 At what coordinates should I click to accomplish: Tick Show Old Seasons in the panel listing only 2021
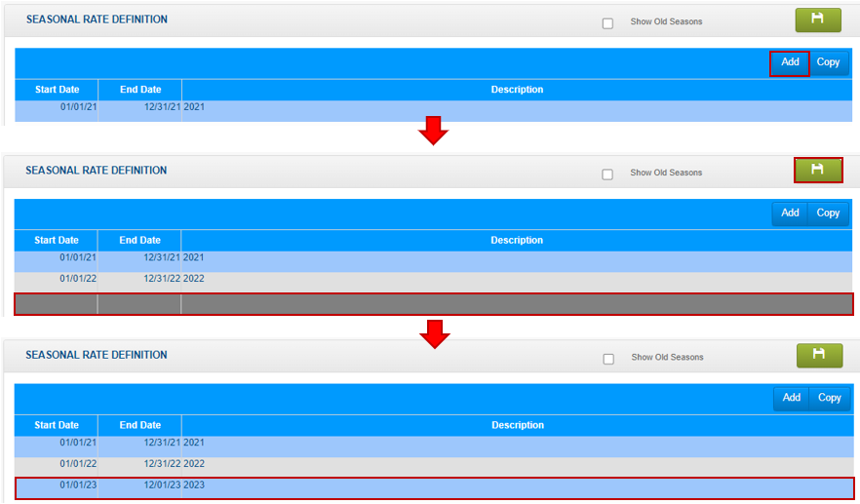coord(607,23)
